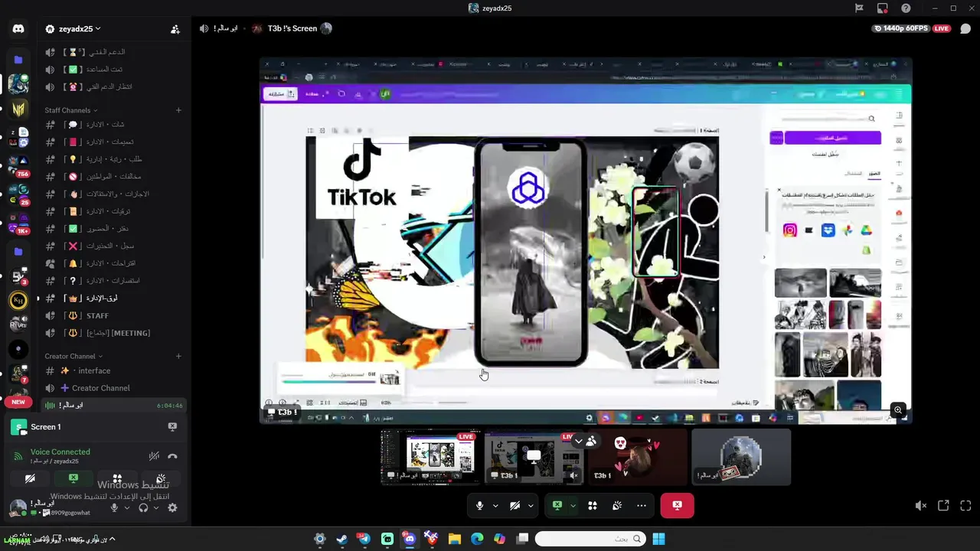Enter full screen stream view

coord(965,506)
